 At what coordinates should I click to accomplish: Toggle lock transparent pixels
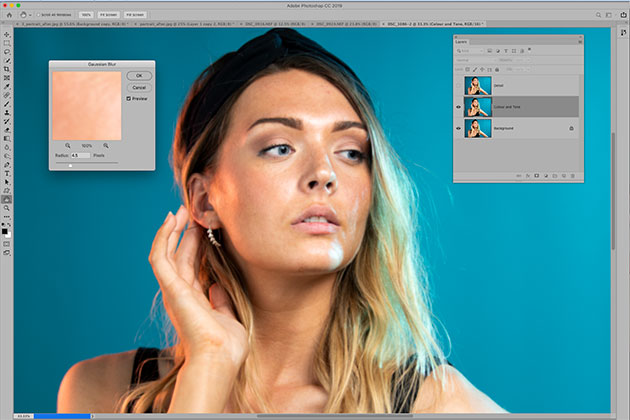pos(467,70)
